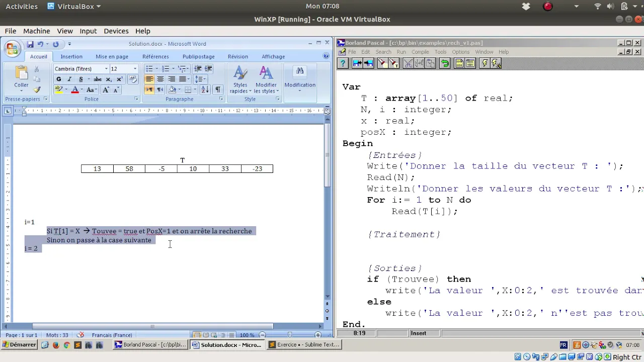Toggle superscript in Word
Screen dimensions: 644x362
pos(119,79)
